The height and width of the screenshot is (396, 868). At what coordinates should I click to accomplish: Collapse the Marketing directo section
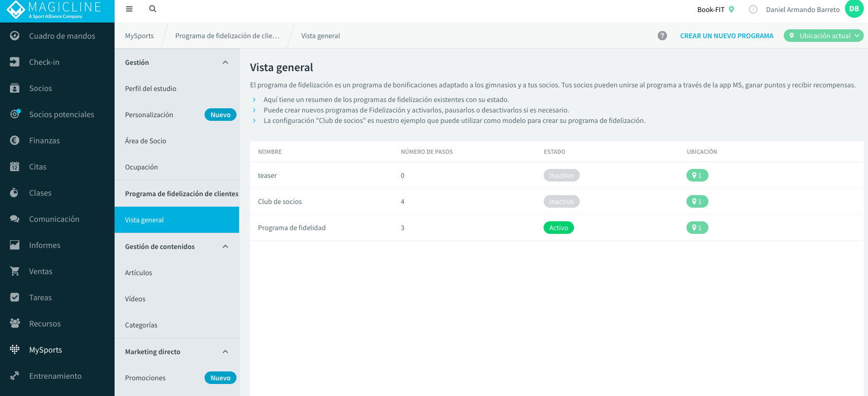click(226, 352)
